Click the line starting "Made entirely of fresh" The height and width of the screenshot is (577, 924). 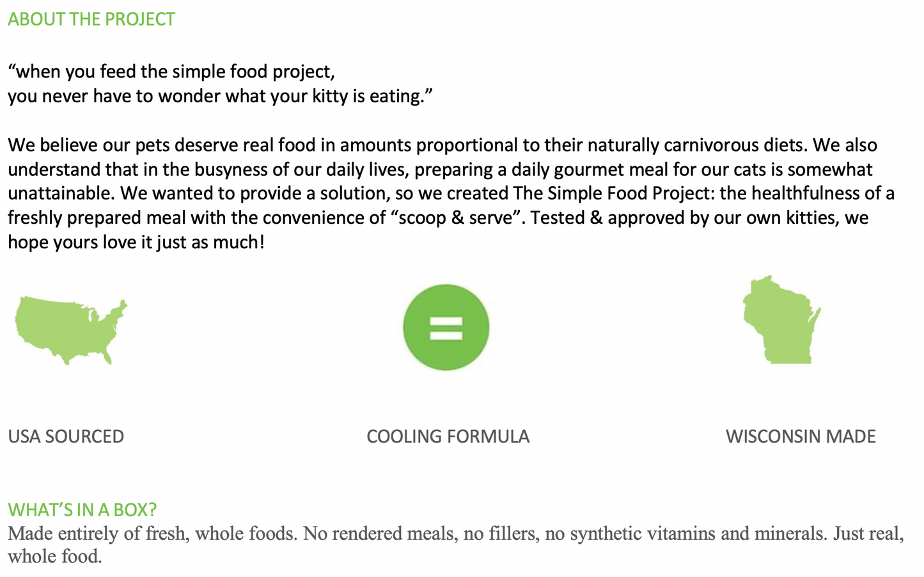455,533
